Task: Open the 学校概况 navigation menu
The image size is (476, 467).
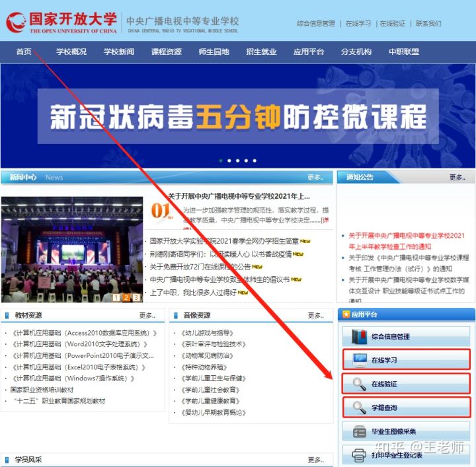Action: click(71, 52)
